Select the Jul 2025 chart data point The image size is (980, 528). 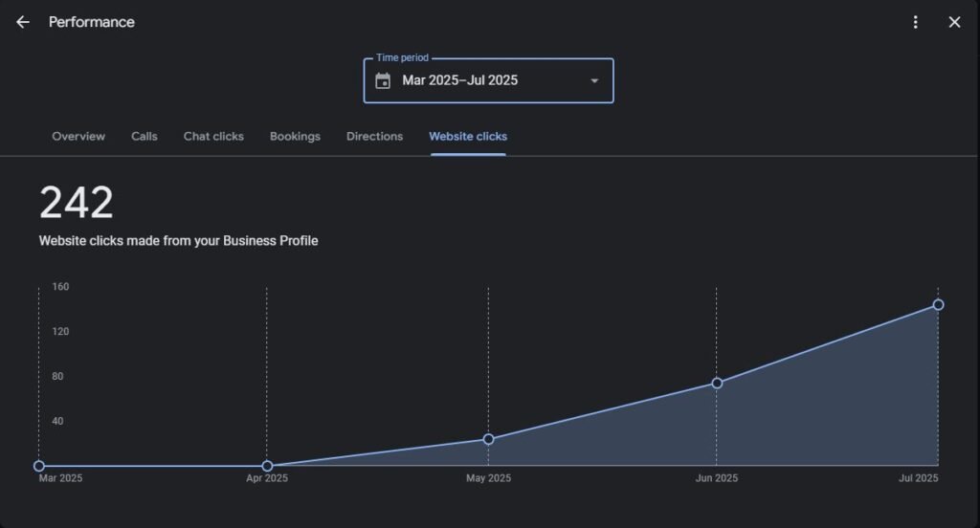pyautogui.click(x=938, y=305)
